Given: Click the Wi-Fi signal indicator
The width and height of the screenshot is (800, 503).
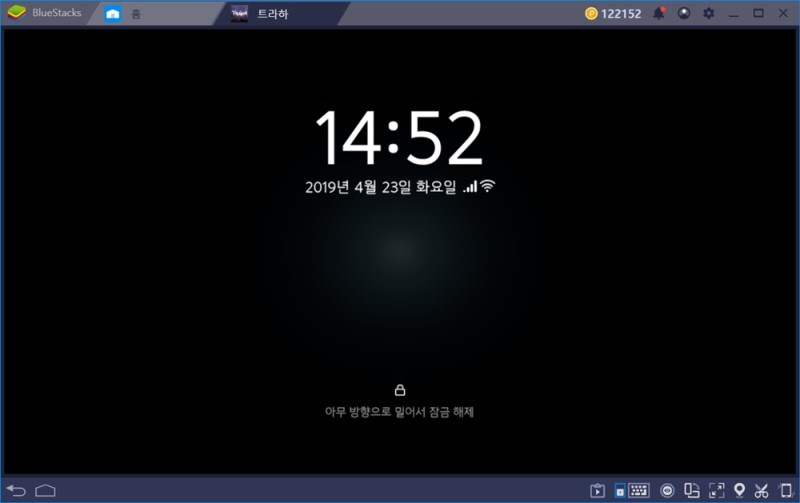Looking at the screenshot, I should pyautogui.click(x=488, y=186).
